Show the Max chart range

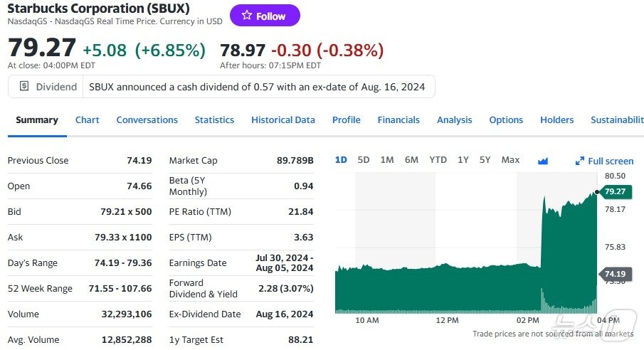point(510,160)
